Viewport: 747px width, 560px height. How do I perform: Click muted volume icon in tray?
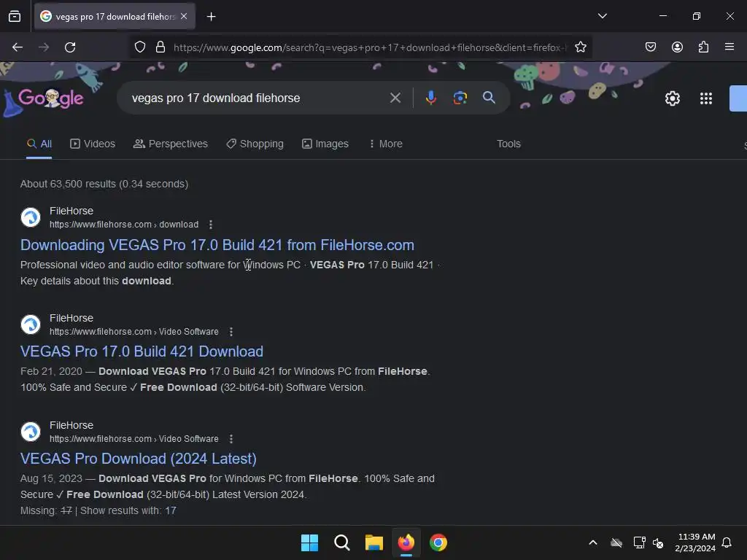tap(658, 542)
